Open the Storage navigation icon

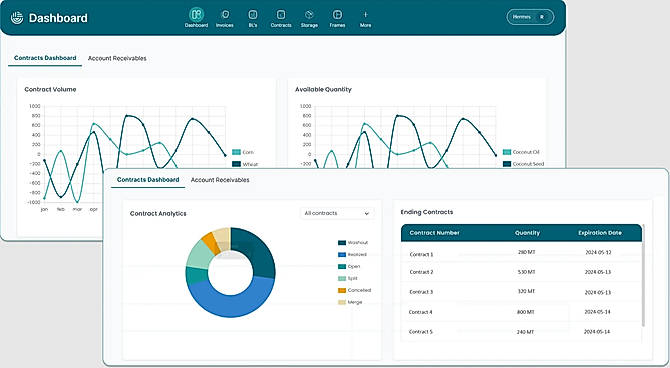(309, 15)
